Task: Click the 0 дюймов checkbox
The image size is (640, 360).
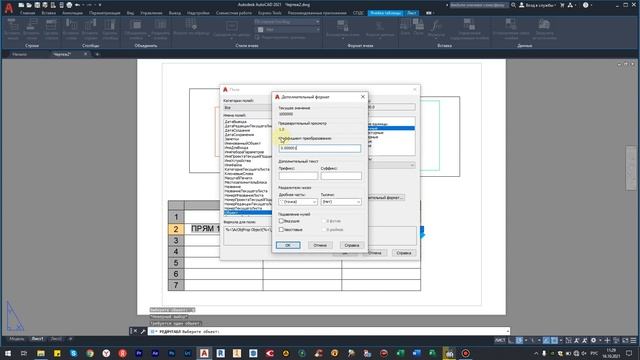Action: pos(325,229)
